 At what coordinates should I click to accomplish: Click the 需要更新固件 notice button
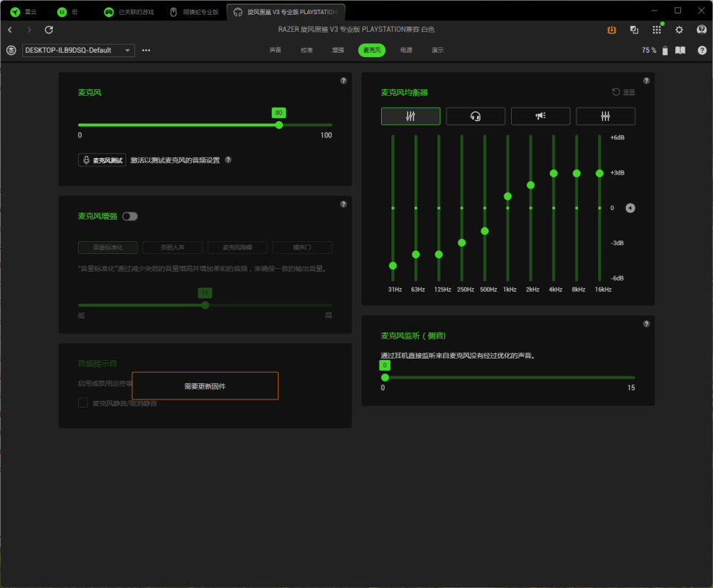pyautogui.click(x=205, y=386)
